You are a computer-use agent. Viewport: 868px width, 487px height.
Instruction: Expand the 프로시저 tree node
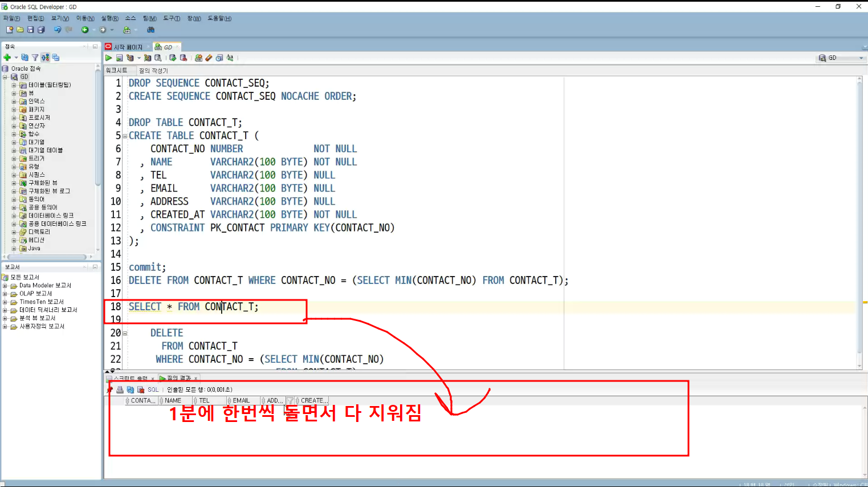(14, 117)
